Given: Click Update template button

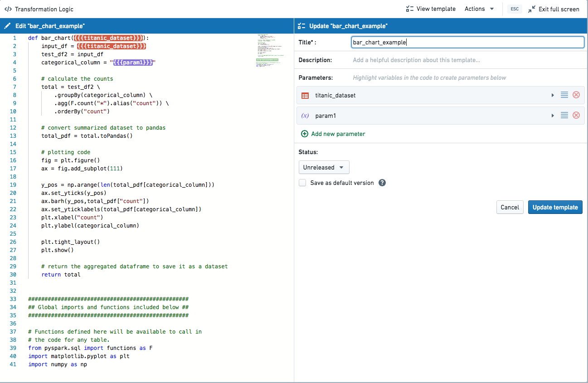Looking at the screenshot, I should pos(555,207).
